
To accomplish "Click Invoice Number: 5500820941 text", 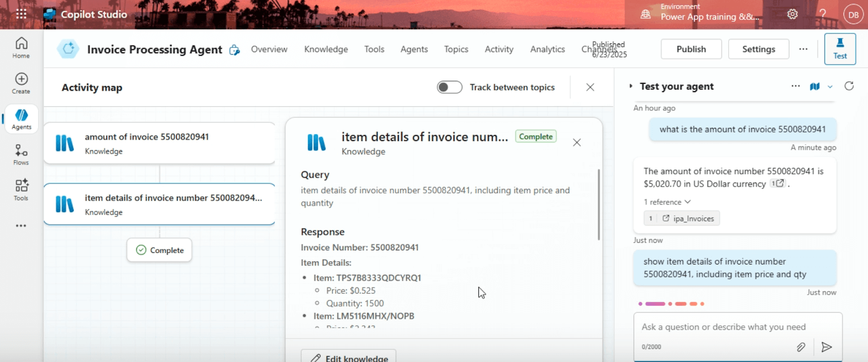I will [360, 248].
